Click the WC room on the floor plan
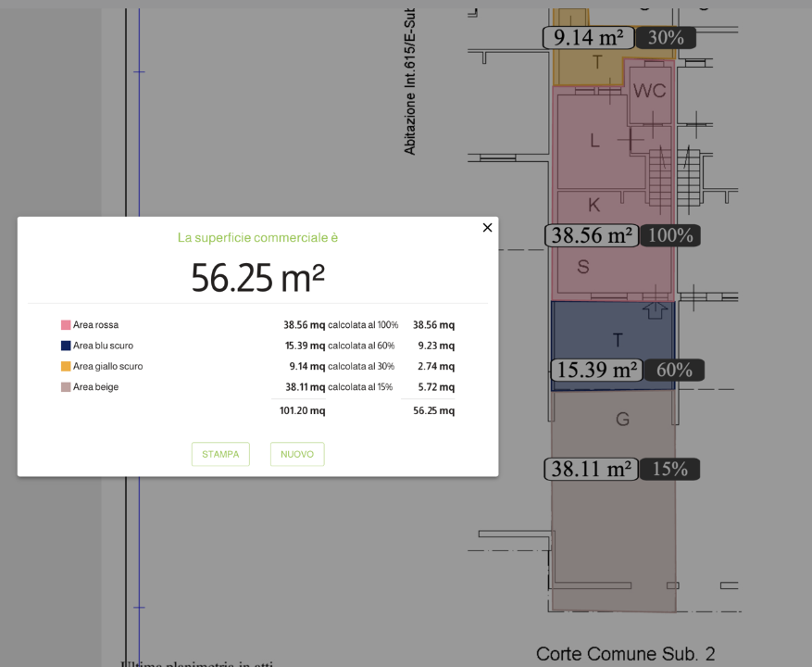Viewport: 812px width, 667px height. click(x=649, y=91)
